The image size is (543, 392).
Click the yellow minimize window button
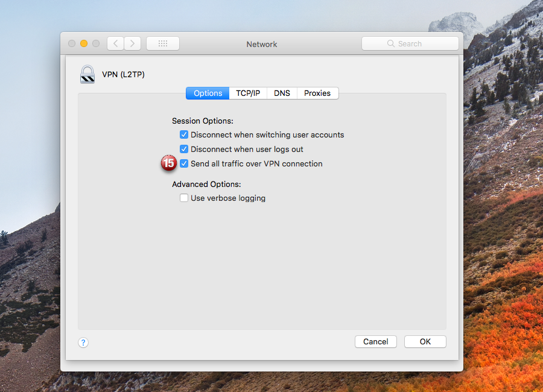(84, 43)
